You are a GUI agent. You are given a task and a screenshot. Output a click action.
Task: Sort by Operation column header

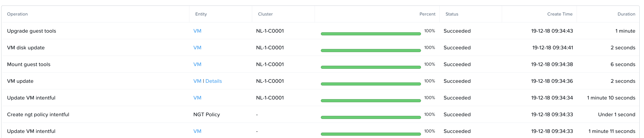point(17,14)
